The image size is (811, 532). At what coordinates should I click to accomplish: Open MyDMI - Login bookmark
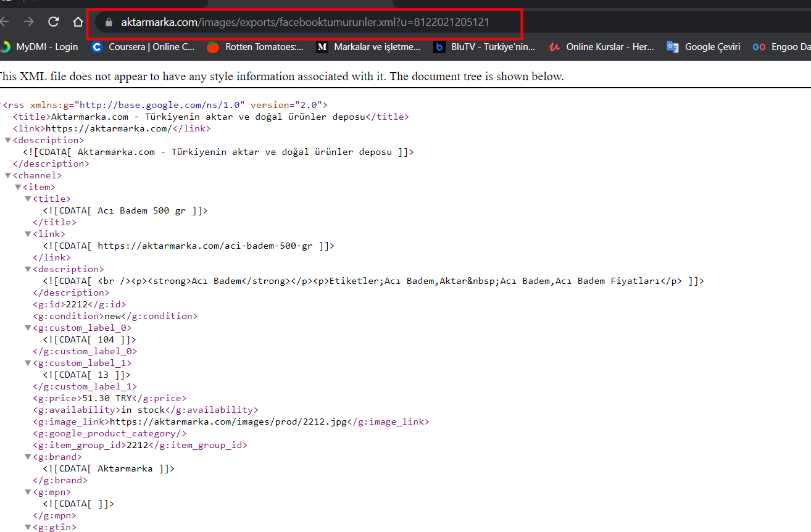(40, 46)
